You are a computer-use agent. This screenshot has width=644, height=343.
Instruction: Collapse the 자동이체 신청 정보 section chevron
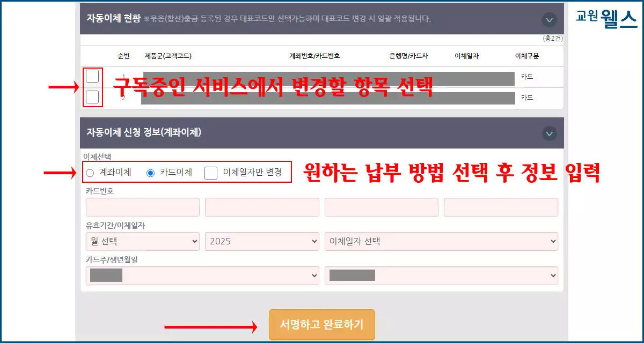pyautogui.click(x=549, y=132)
